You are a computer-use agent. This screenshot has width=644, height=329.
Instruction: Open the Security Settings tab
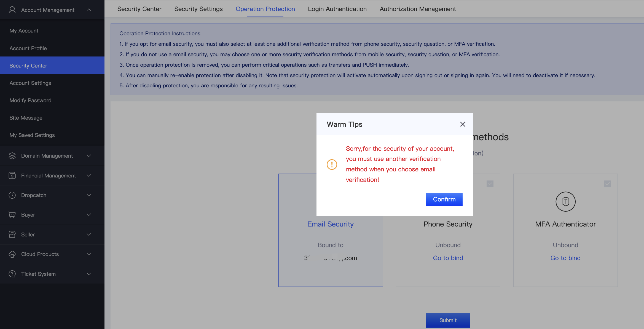pos(198,9)
